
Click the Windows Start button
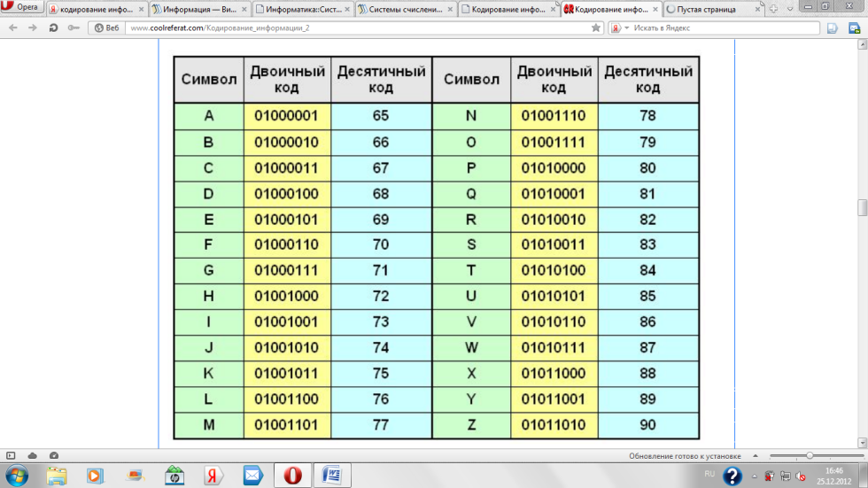pyautogui.click(x=16, y=476)
